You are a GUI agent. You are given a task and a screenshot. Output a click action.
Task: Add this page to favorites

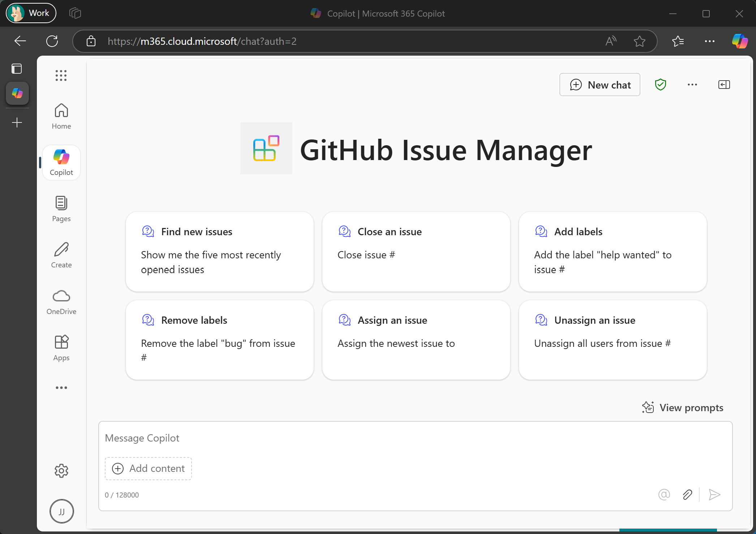[640, 41]
